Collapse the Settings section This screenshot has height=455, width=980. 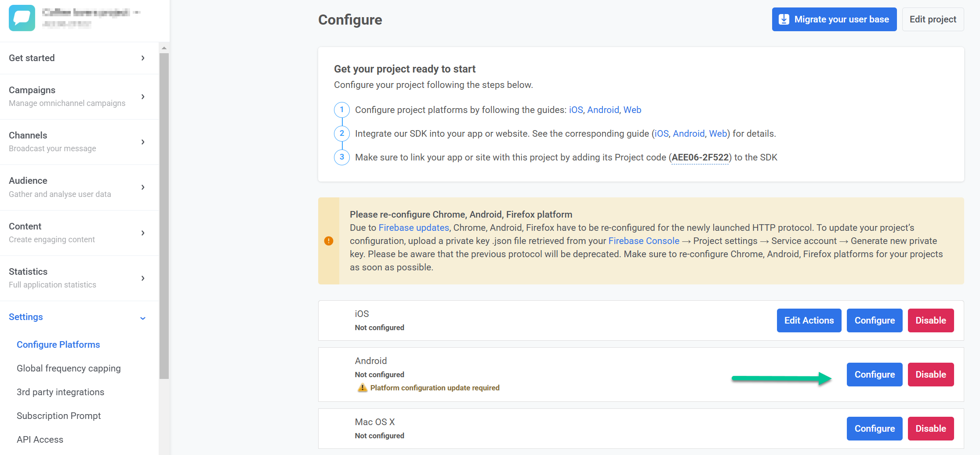(143, 318)
